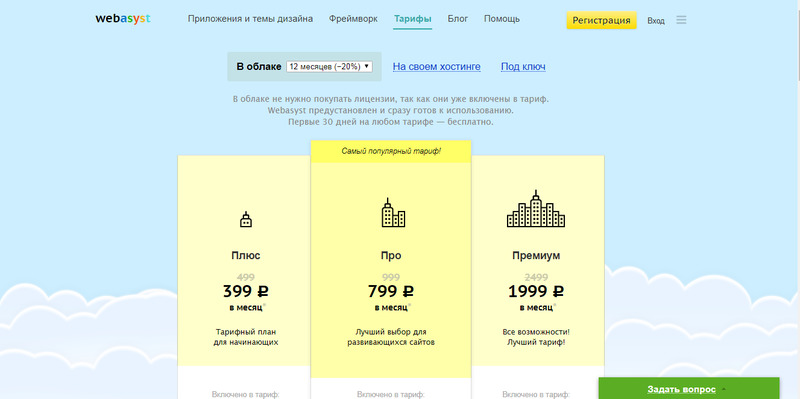Open Приложения и темы дизайна menu
The image size is (800, 399).
(x=250, y=19)
